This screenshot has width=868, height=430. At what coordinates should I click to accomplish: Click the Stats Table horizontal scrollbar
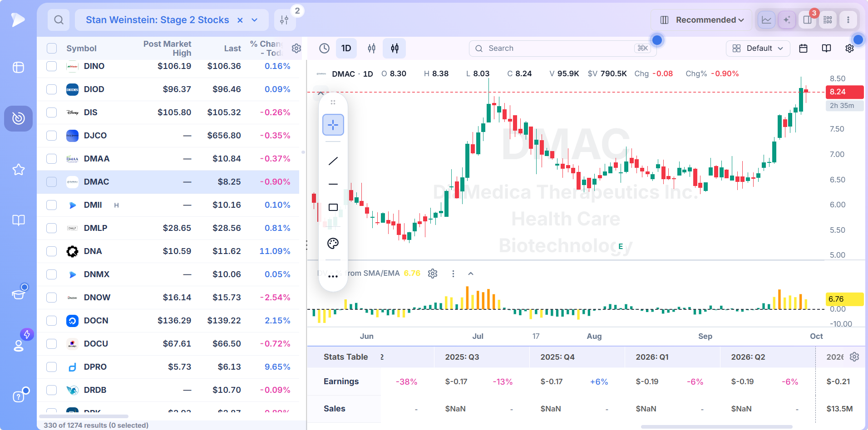coord(716,427)
